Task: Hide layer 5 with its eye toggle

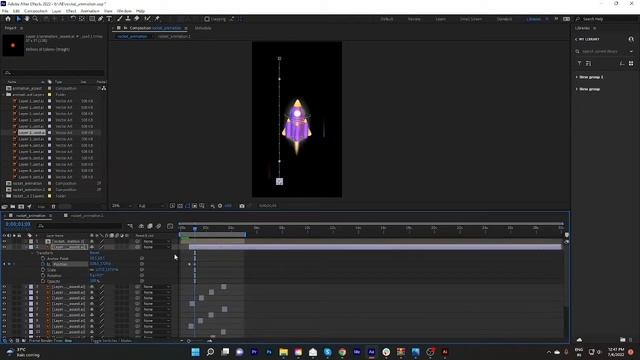Action: [x=4, y=298]
